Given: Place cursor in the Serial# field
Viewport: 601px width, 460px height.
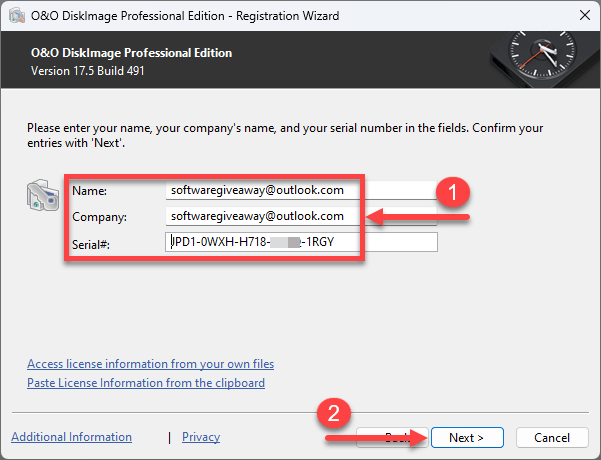Looking at the screenshot, I should 300,242.
